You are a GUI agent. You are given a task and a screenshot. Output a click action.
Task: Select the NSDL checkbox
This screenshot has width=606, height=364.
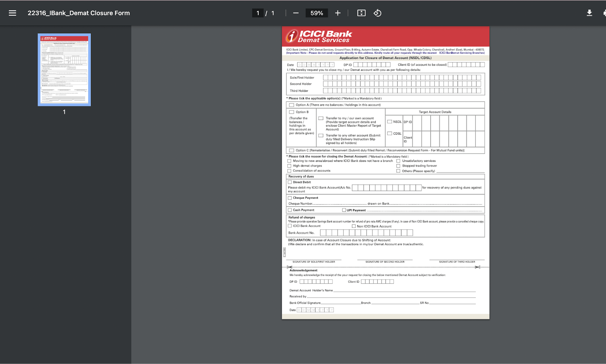[x=390, y=121]
